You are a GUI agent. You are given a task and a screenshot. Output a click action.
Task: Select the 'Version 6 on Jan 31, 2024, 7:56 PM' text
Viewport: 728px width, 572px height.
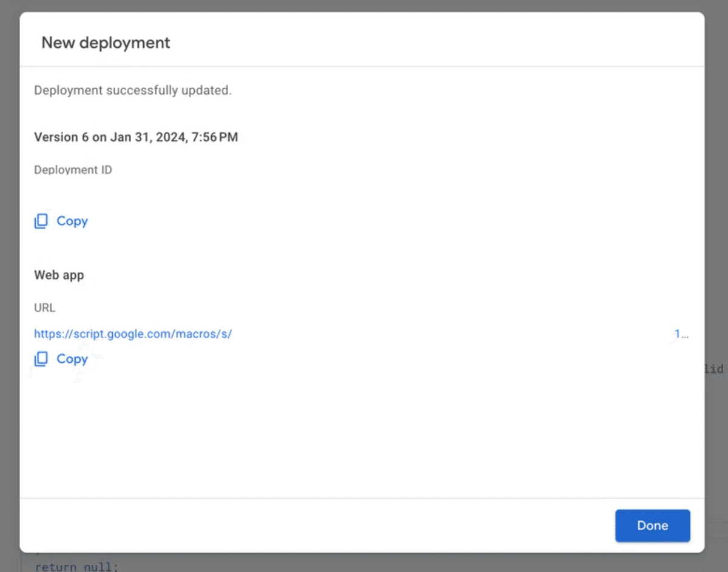click(x=136, y=137)
